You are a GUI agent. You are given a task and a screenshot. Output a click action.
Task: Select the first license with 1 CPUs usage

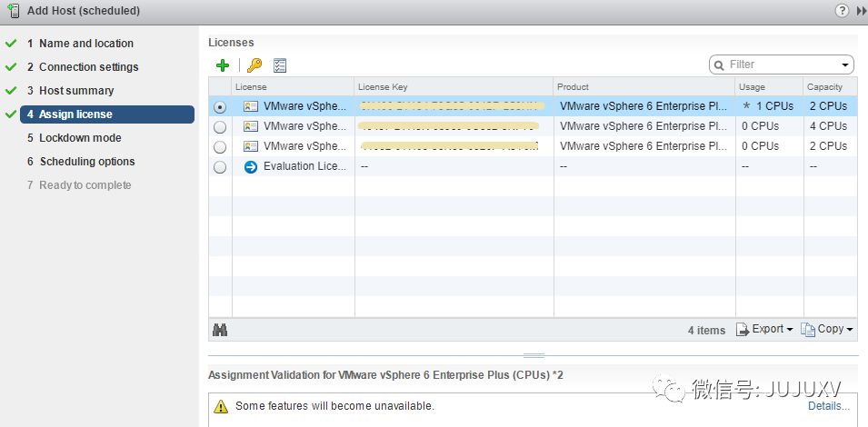tap(220, 107)
